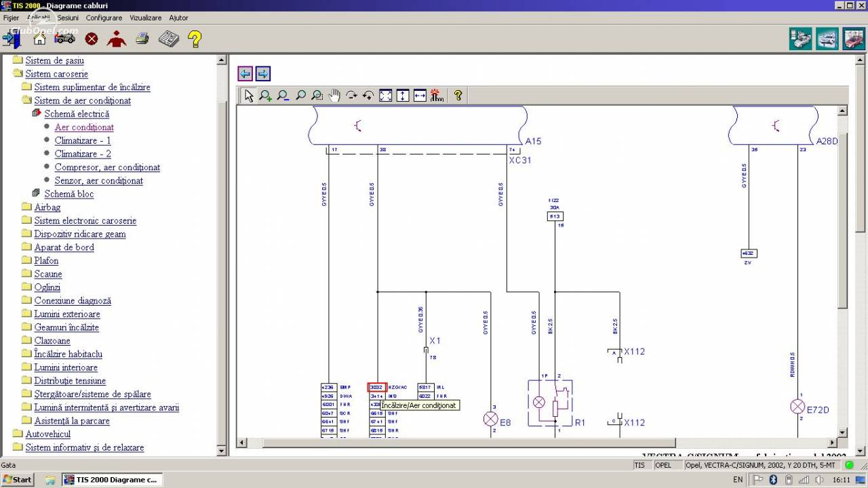Activate the zoom out magnifier tool
Screen dimensions: 868x488
(283, 96)
